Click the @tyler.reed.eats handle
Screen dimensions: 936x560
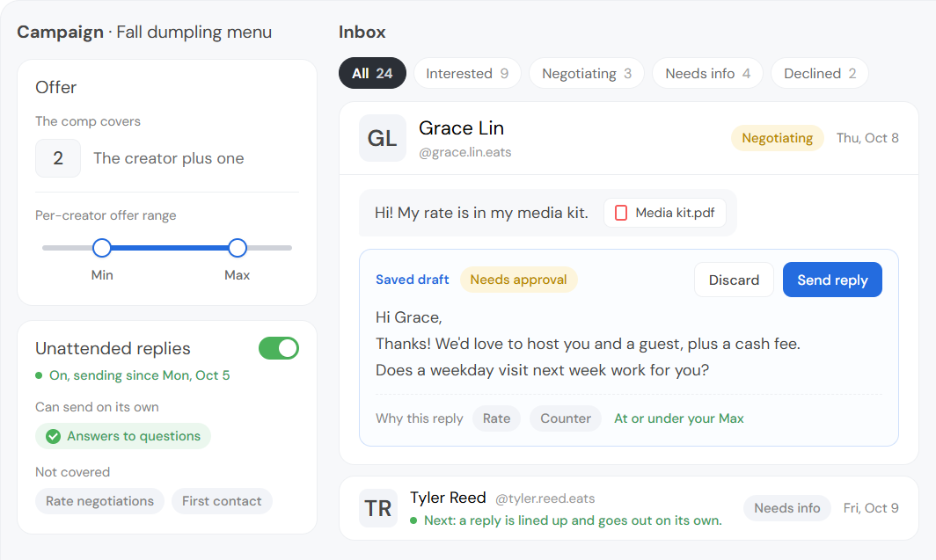coord(545,498)
